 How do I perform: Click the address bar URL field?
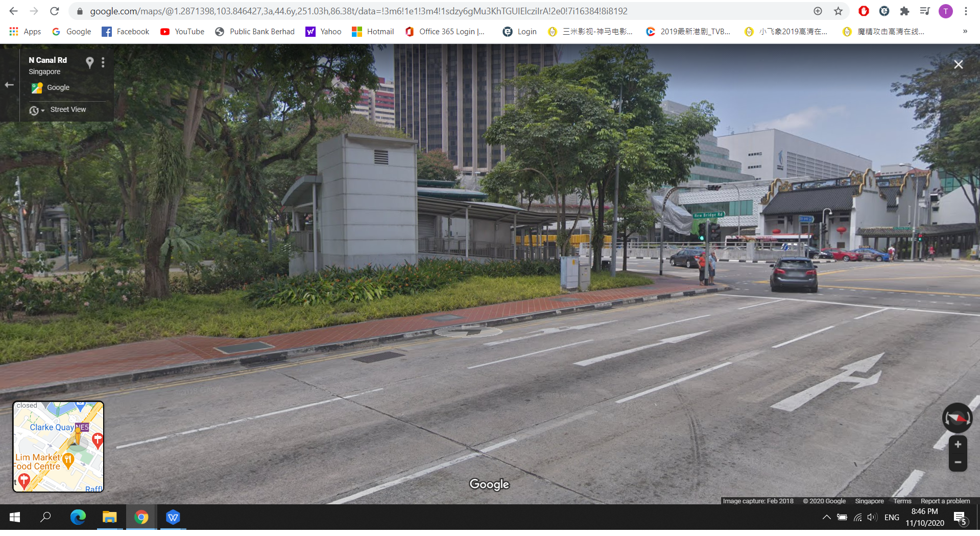pos(357,11)
